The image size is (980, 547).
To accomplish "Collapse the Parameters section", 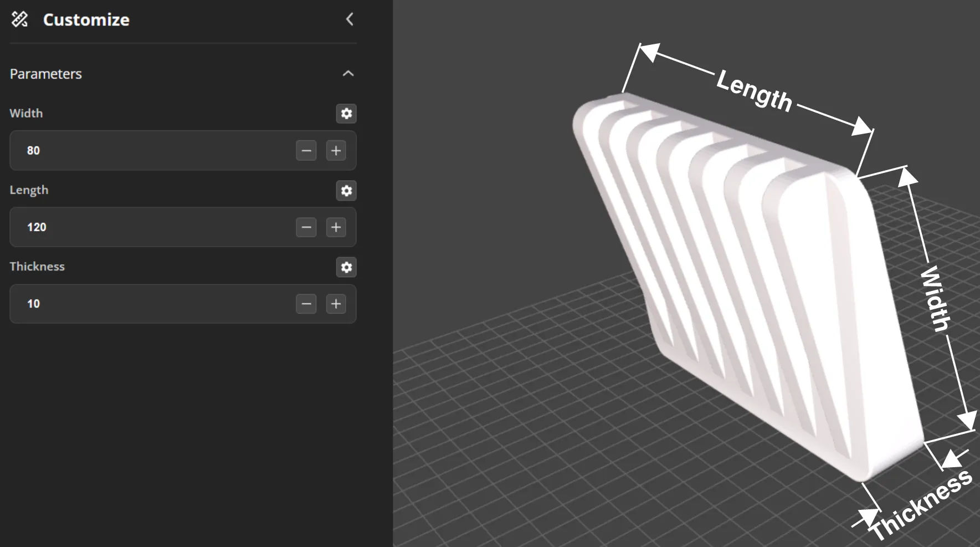I will pos(348,74).
